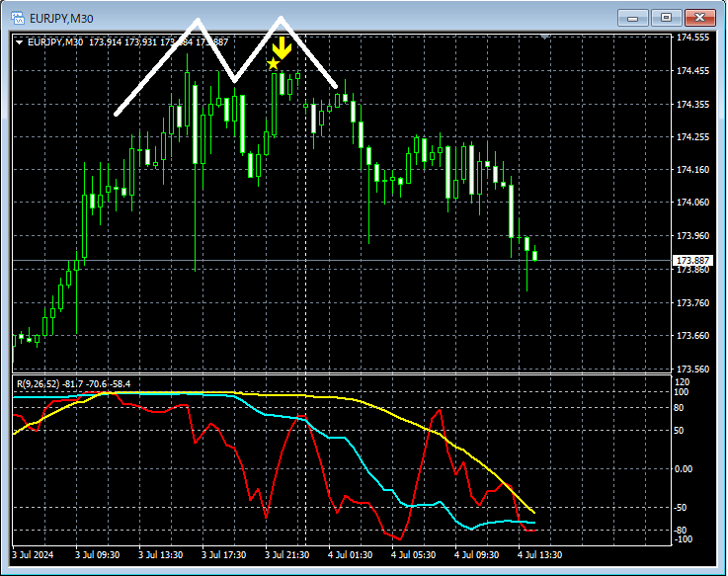This screenshot has height=576, width=728.
Task: Click price level 173.660 on the axis
Action: pyautogui.click(x=692, y=335)
